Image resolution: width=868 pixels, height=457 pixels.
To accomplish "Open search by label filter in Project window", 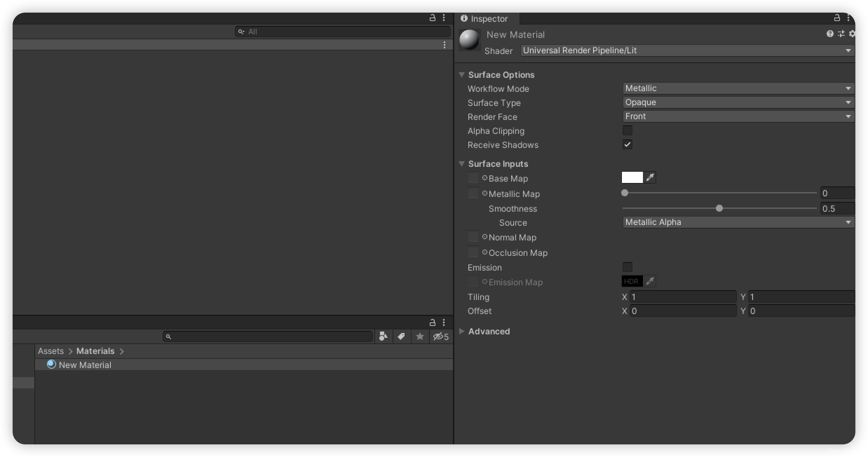I will coord(402,336).
